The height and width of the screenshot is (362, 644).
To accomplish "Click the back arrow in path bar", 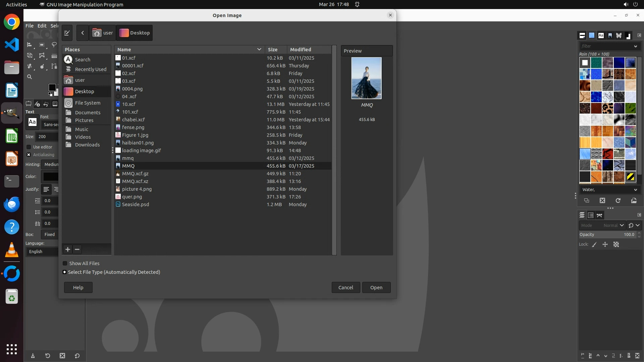I will point(83,33).
